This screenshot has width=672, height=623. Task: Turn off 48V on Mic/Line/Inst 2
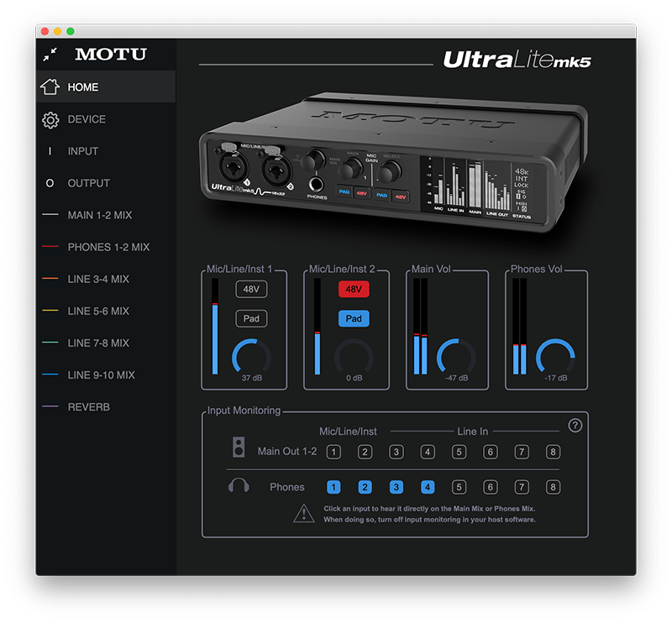coord(354,289)
